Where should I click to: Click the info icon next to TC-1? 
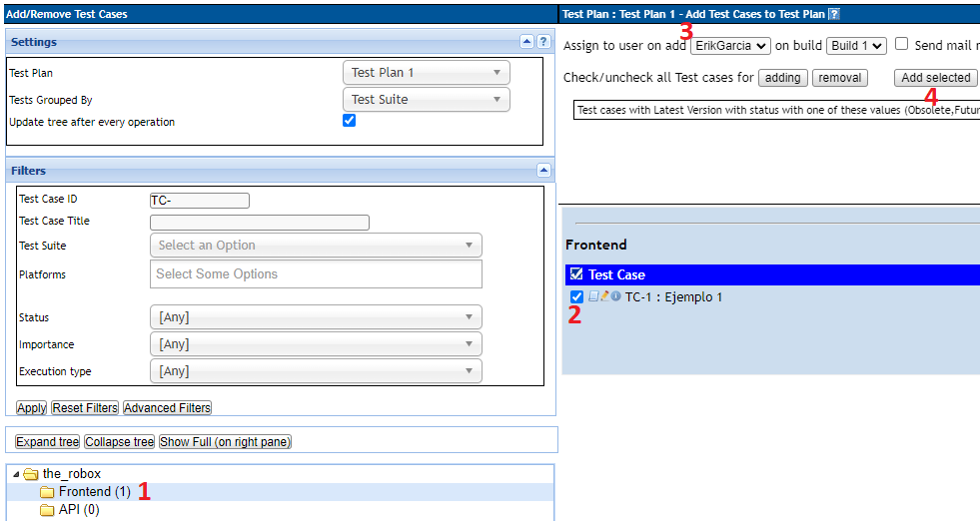click(615, 296)
